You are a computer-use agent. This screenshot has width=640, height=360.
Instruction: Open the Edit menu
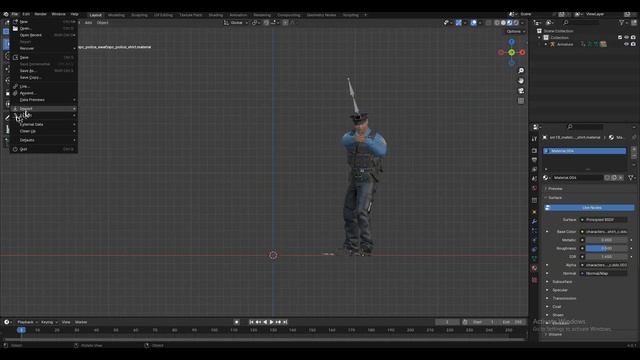click(26, 14)
